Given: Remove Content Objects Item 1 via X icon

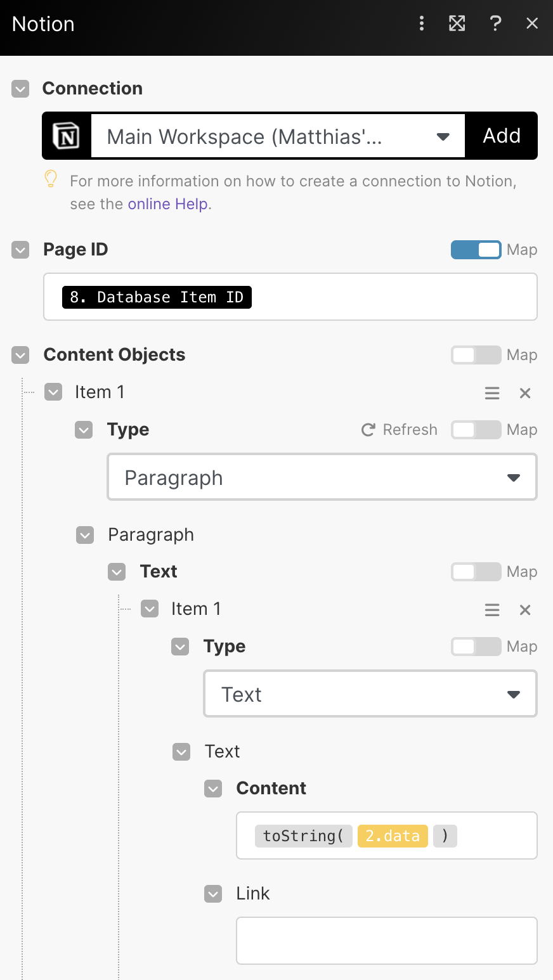Looking at the screenshot, I should point(525,393).
